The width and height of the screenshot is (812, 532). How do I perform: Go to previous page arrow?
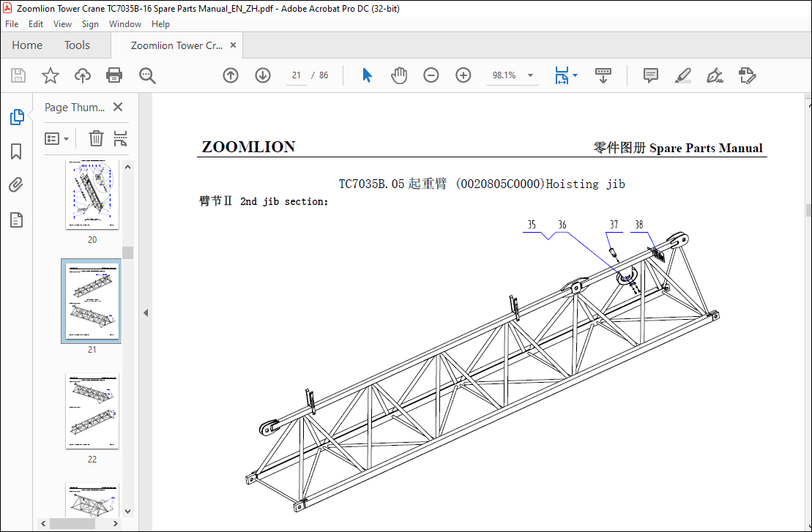(x=231, y=75)
